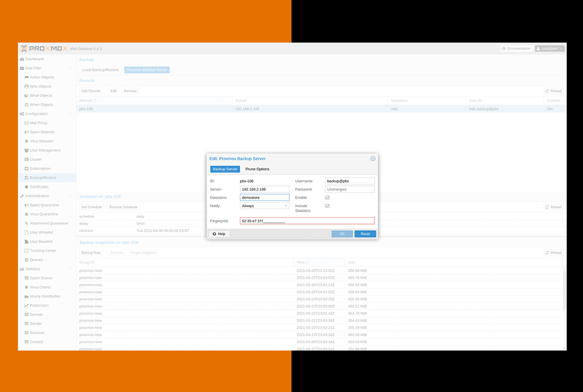The width and height of the screenshot is (583, 392).
Task: Collapse the Configuration section
Action: 71,114
